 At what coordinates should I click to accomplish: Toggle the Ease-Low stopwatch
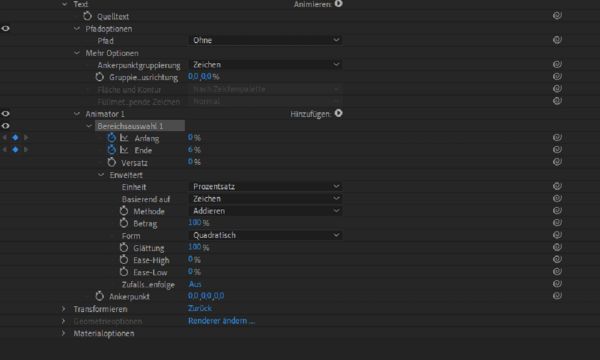124,272
